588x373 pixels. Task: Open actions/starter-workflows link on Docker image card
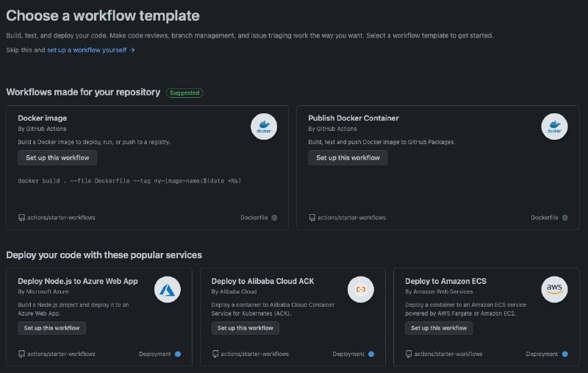[61, 218]
